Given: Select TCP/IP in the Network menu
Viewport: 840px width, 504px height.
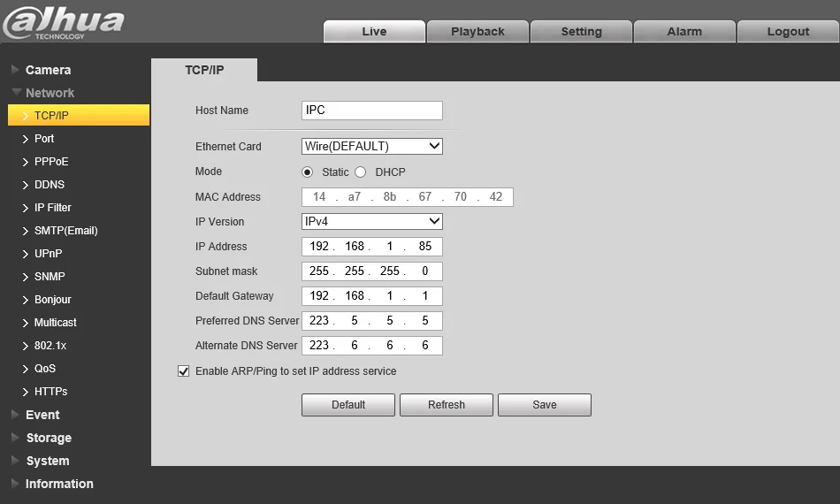Looking at the screenshot, I should pyautogui.click(x=79, y=115).
